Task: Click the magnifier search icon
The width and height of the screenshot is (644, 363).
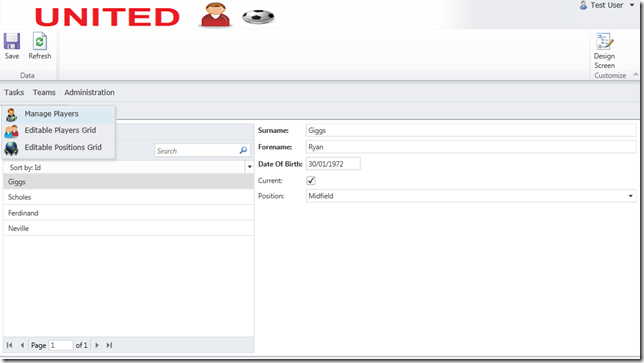Action: click(x=243, y=150)
